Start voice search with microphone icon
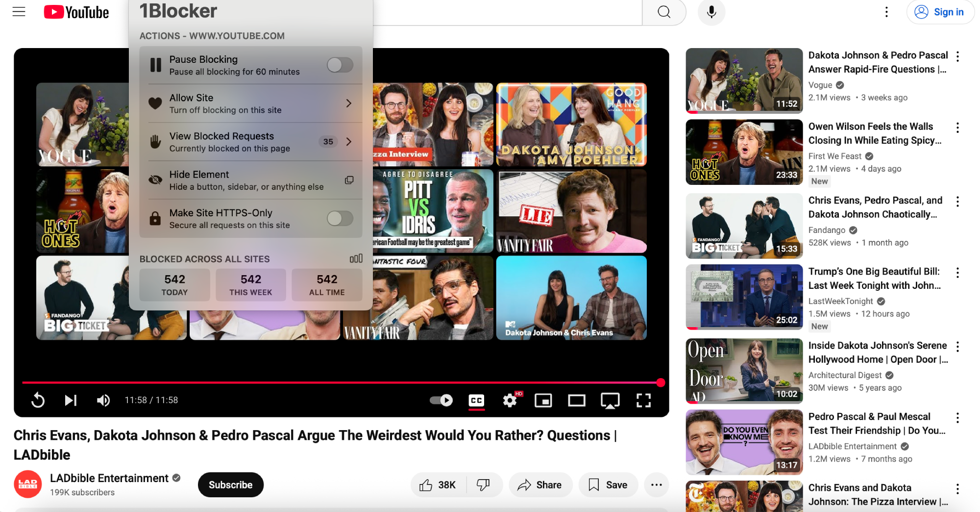Screen dimensions: 980x512 point(711,12)
